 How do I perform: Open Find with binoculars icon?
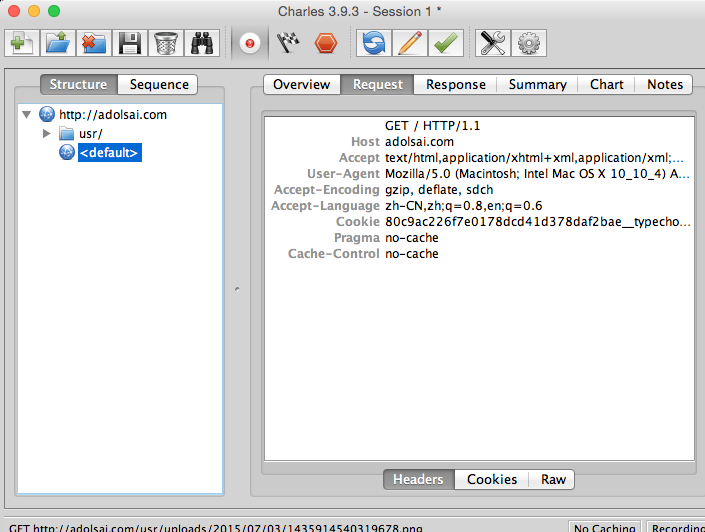[x=202, y=43]
